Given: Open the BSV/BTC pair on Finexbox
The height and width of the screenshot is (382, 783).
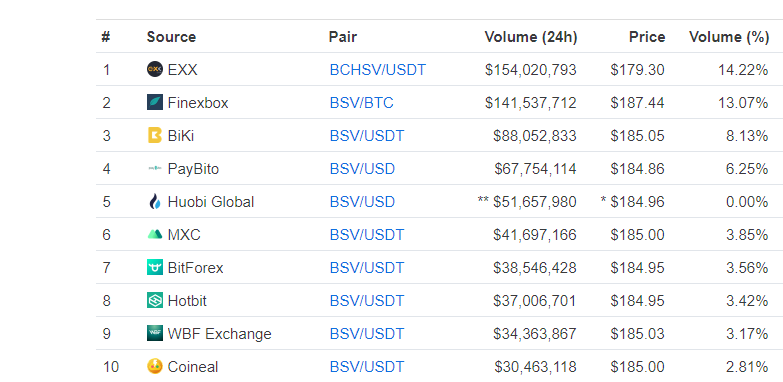Looking at the screenshot, I should click(362, 103).
